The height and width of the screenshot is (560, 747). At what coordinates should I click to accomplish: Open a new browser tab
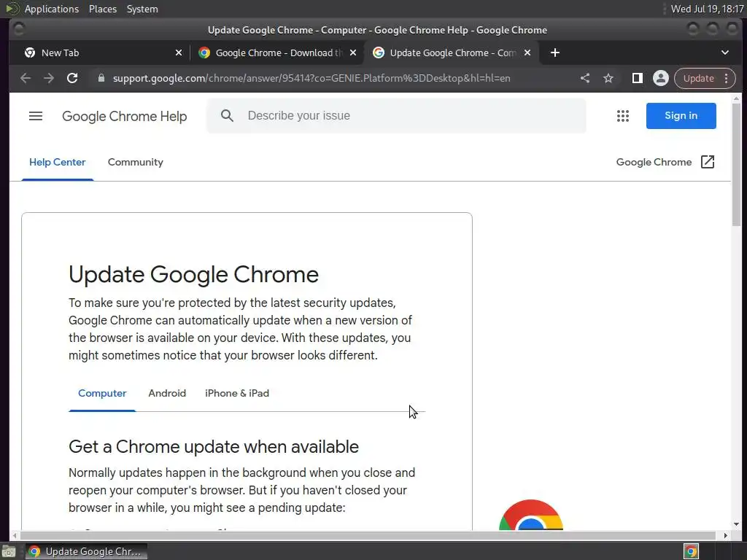(555, 52)
